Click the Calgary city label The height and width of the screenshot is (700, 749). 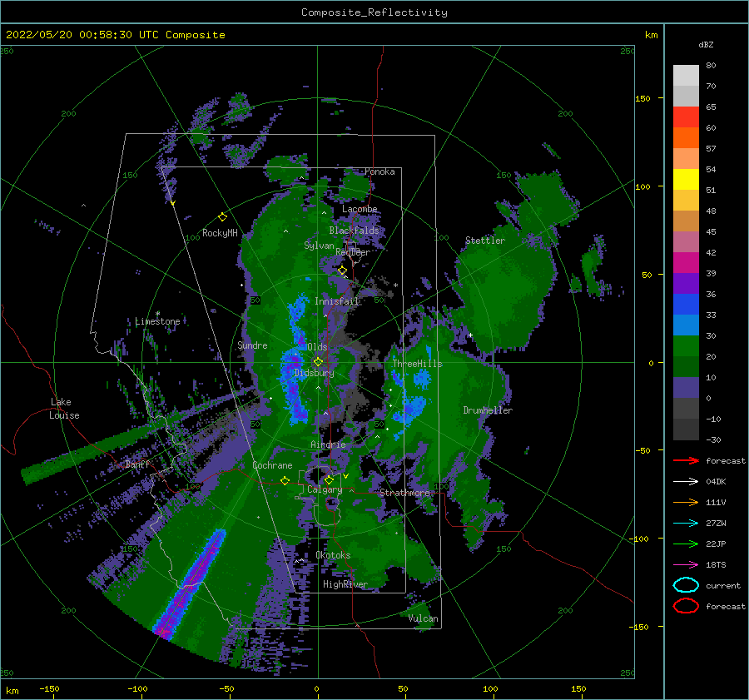(x=325, y=489)
